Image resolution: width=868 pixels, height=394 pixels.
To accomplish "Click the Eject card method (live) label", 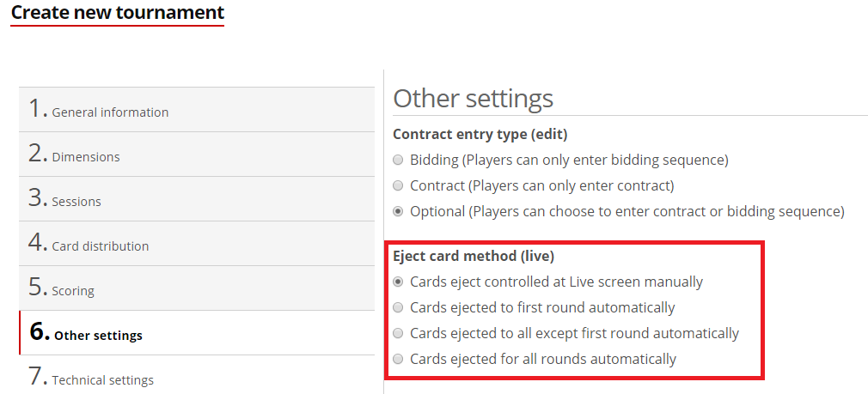I will click(473, 256).
